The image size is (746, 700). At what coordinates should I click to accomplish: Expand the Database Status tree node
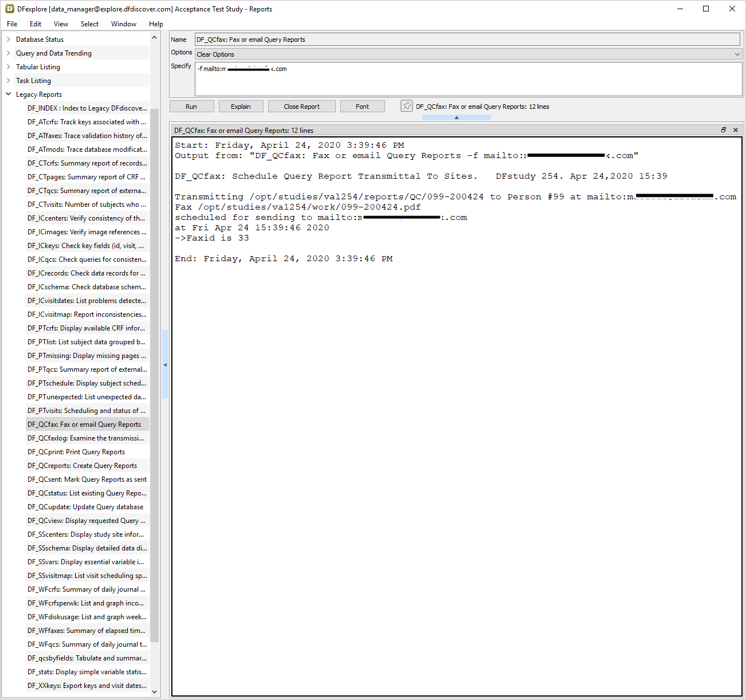[x=8, y=40]
